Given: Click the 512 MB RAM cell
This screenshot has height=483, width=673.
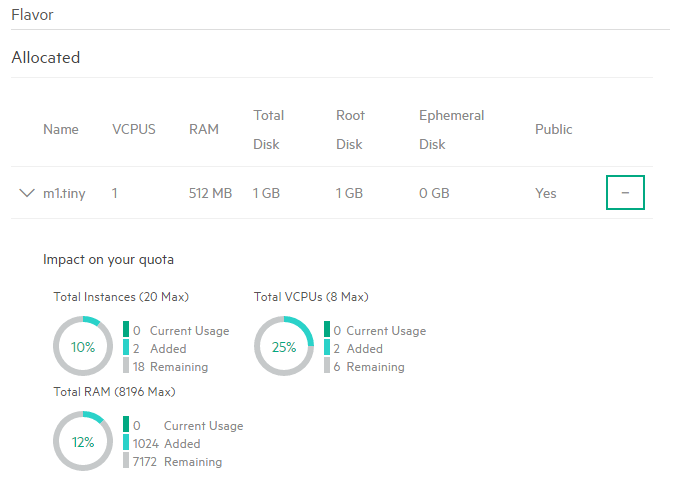Looking at the screenshot, I should coord(210,193).
